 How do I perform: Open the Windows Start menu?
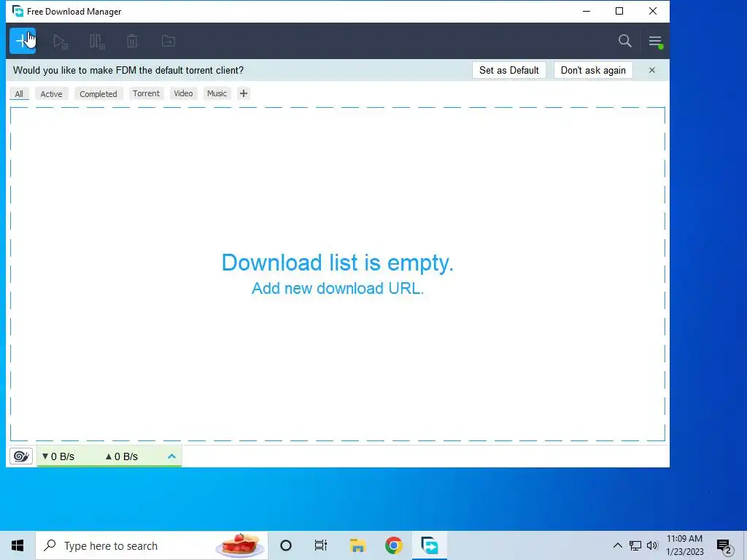18,545
